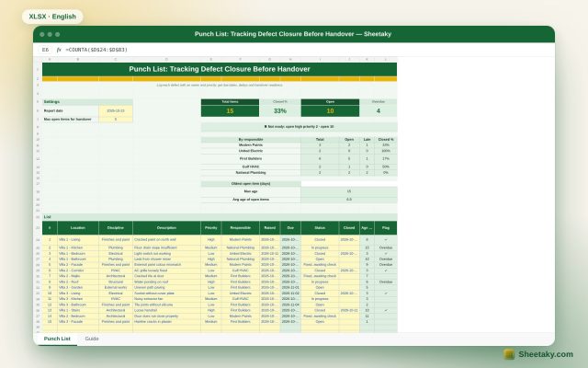
Task: Select Gulf HVAC in the summary table
Action: (x=251, y=167)
